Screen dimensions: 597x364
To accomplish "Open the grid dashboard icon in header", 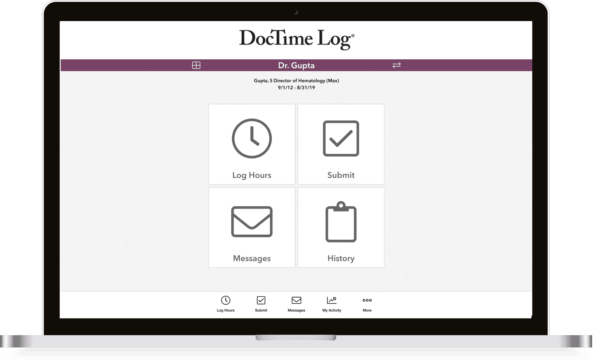I will point(196,65).
